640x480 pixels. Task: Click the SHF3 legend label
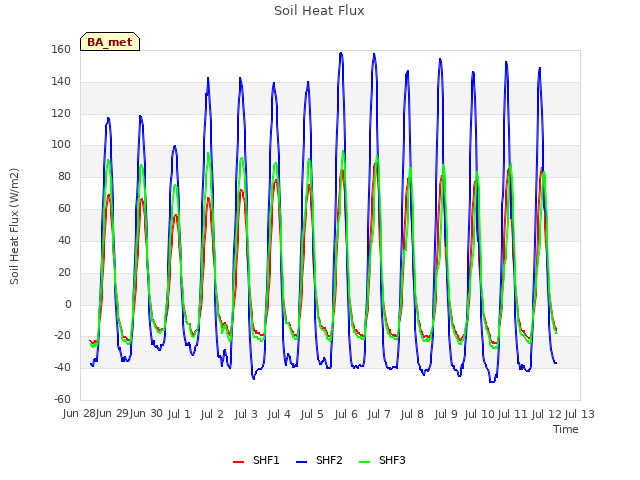(x=392, y=460)
